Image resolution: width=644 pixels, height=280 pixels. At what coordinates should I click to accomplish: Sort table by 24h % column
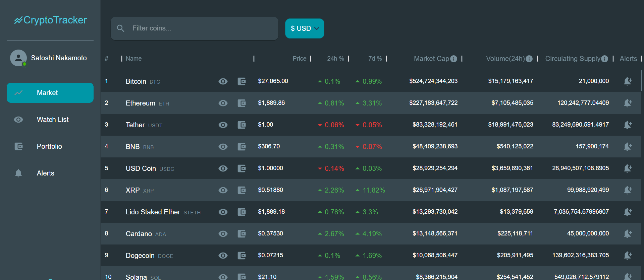pyautogui.click(x=335, y=59)
